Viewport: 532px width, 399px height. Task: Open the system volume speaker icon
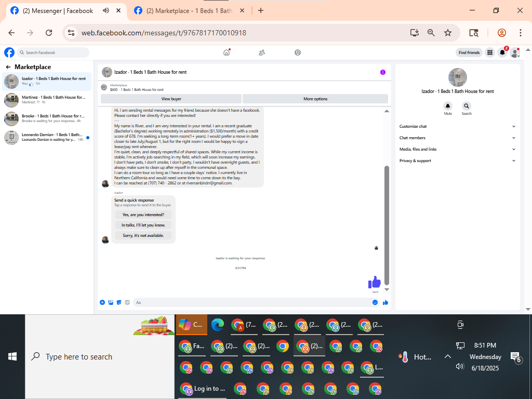460,366
